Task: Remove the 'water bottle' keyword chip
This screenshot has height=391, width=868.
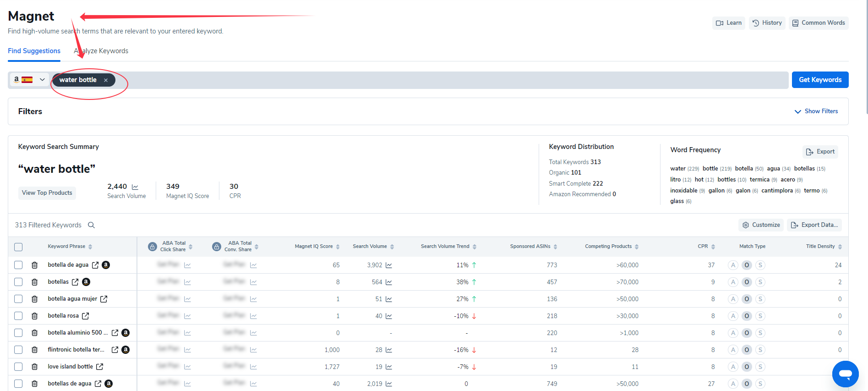Action: [x=106, y=80]
